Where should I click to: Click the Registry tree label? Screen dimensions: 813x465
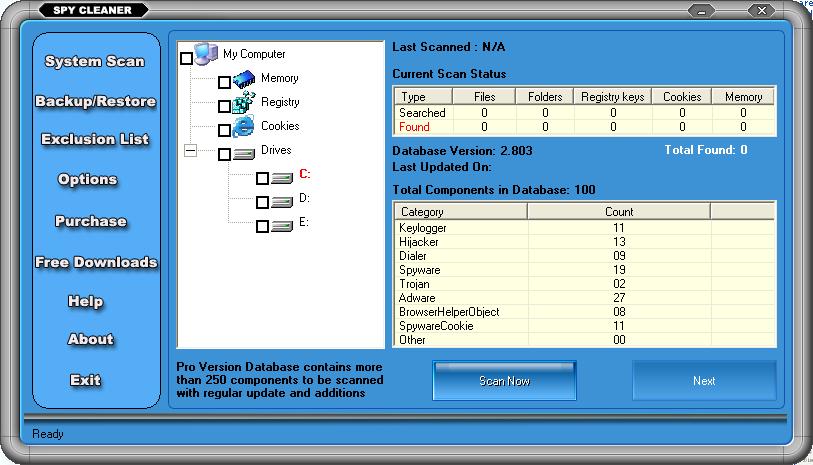(x=280, y=102)
